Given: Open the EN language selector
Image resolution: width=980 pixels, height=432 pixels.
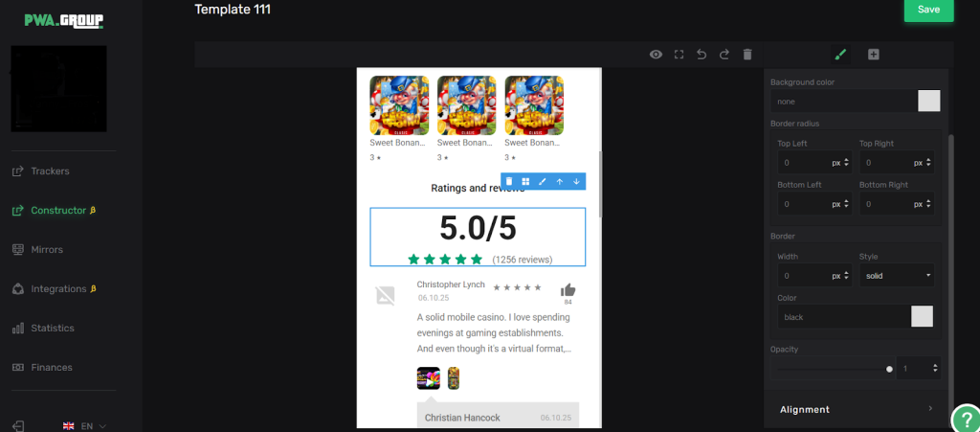Looking at the screenshot, I should point(84,425).
